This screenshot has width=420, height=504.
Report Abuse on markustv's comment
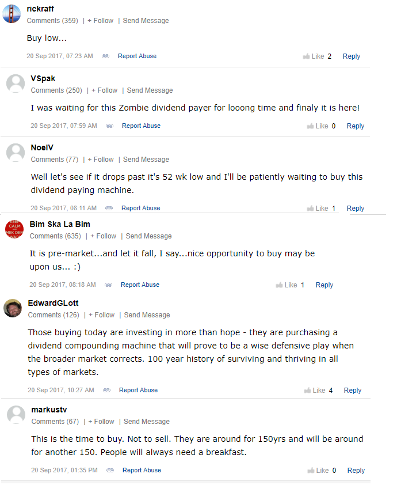pyautogui.click(x=142, y=470)
